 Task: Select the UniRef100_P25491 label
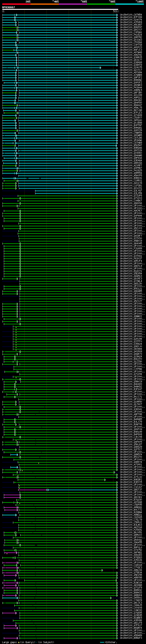[131, 530]
